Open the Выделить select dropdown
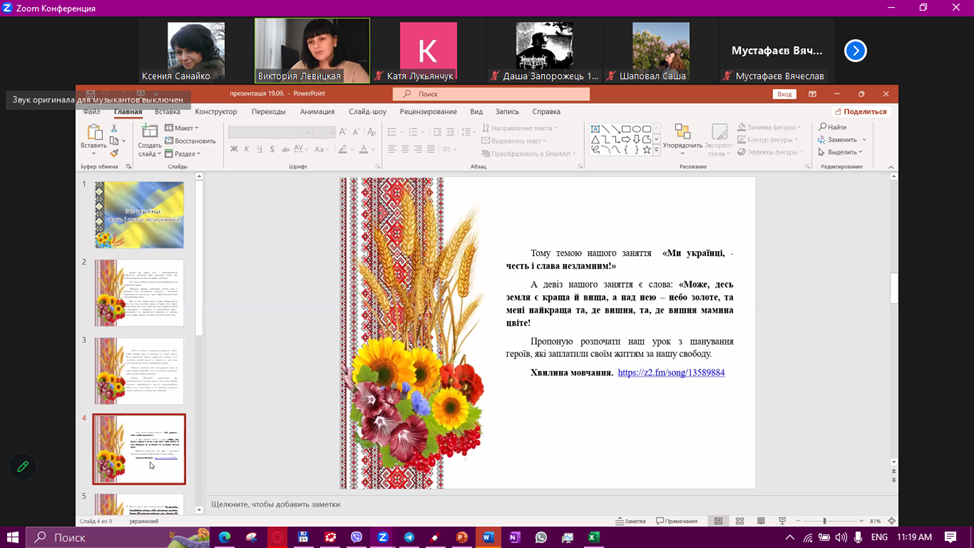The height and width of the screenshot is (548, 974). click(x=840, y=152)
